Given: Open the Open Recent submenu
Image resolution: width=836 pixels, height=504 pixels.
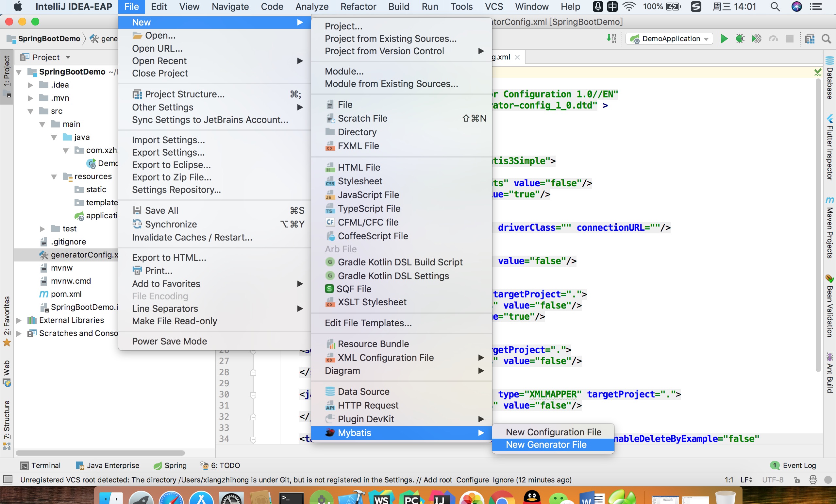Looking at the screenshot, I should (215, 61).
